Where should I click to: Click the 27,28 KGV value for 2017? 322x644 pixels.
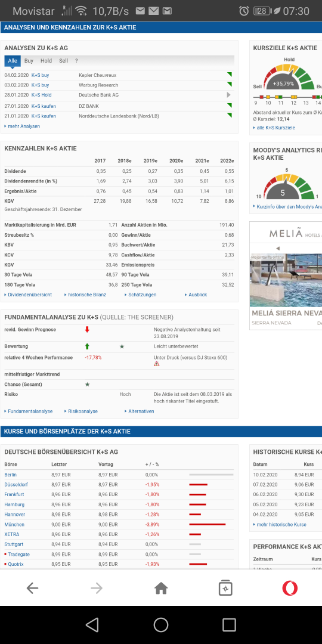tap(100, 201)
